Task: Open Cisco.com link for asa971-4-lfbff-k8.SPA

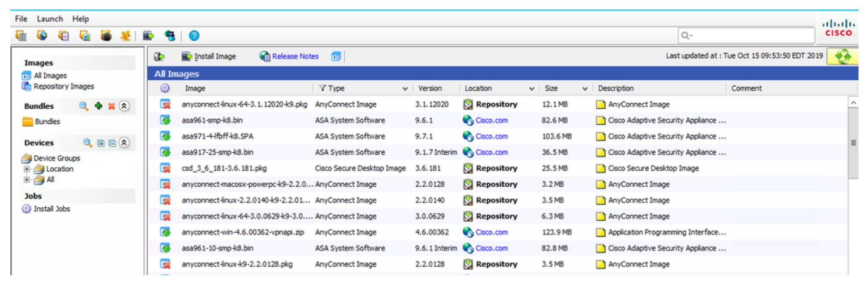Action: [x=491, y=136]
